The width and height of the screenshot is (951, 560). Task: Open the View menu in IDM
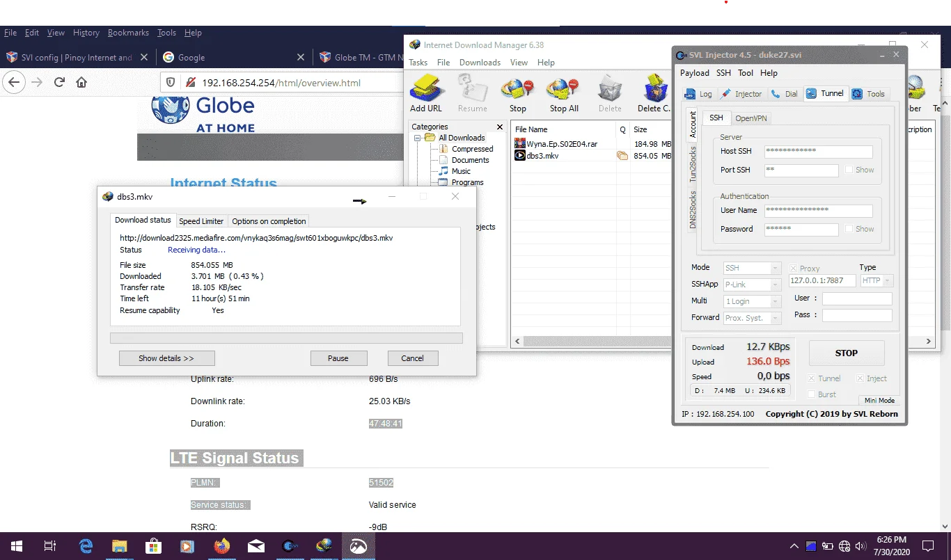[x=519, y=63]
